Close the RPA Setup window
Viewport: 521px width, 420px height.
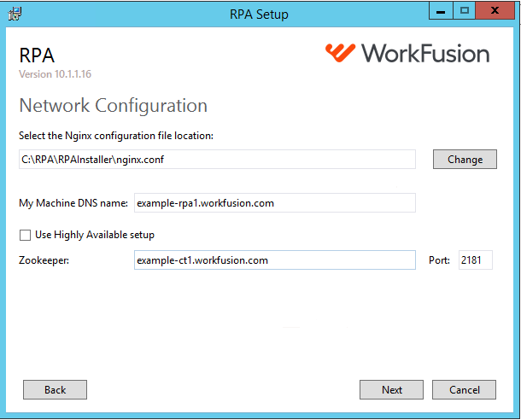[495, 11]
